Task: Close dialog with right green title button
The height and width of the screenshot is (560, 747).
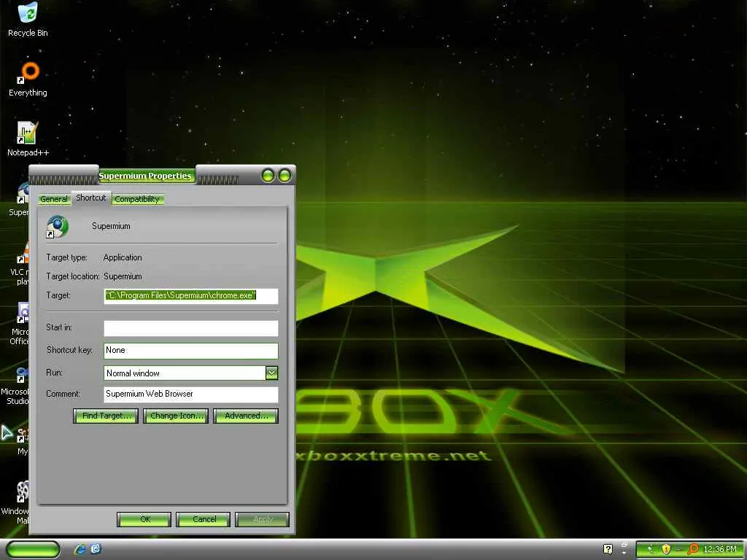Action: pyautogui.click(x=285, y=176)
